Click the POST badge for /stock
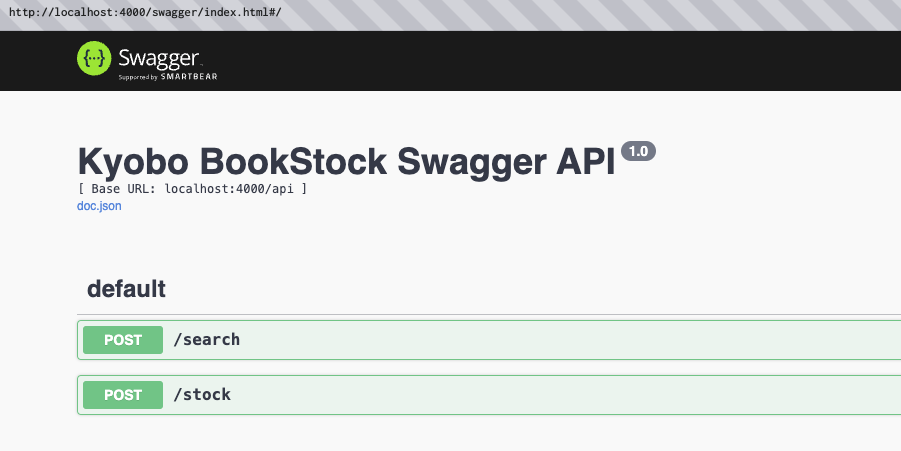 (123, 395)
